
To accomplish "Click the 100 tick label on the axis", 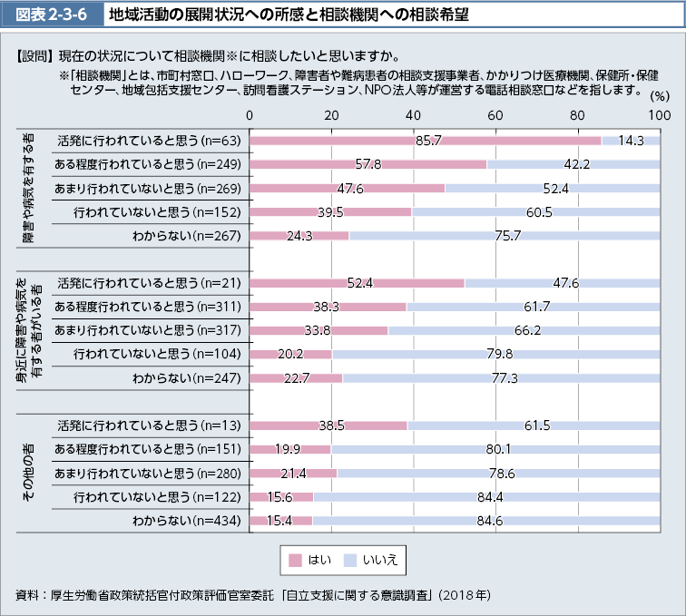I will [x=659, y=115].
